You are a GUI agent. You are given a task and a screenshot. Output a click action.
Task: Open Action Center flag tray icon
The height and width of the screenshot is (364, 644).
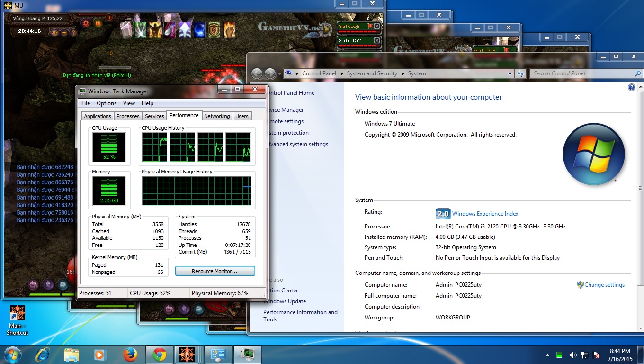pos(597,355)
